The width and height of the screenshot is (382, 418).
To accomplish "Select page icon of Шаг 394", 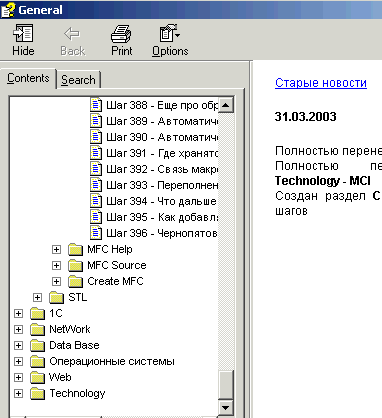I will 96,201.
